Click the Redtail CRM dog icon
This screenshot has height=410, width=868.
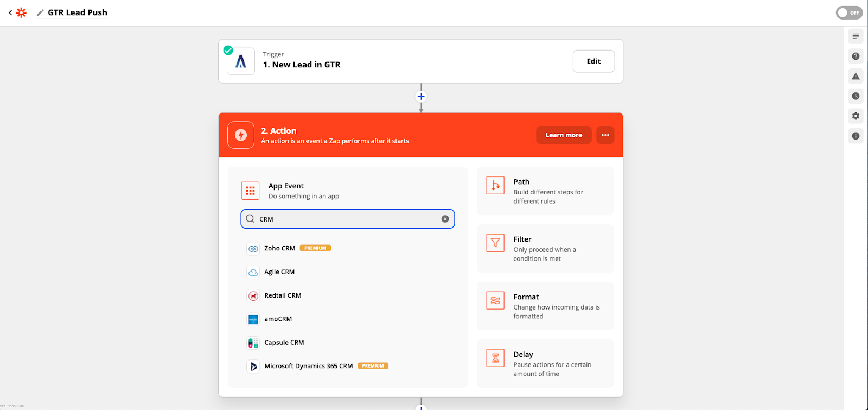click(x=253, y=296)
